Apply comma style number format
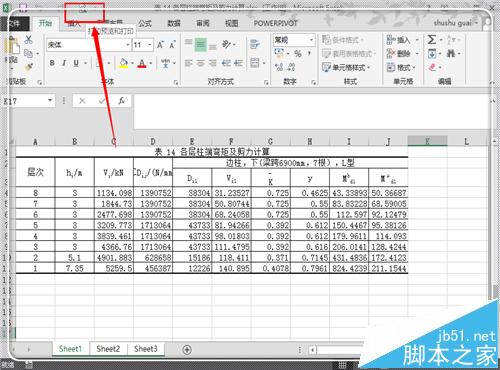 (309, 53)
